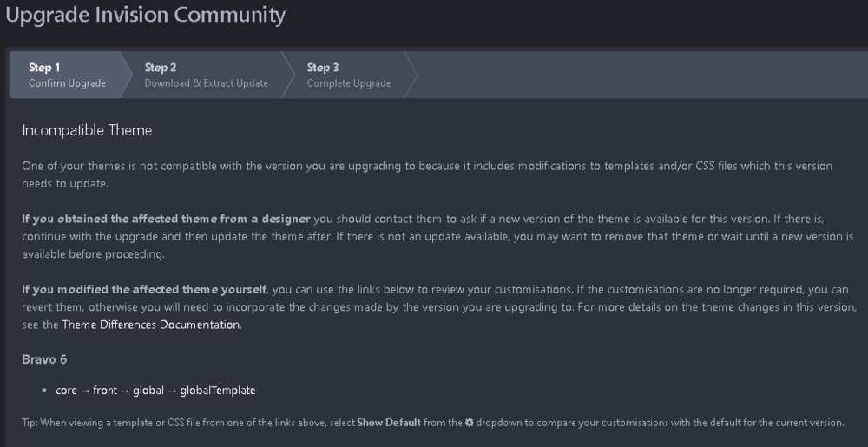This screenshot has width=868, height=447.
Task: Click the Incompatible Theme heading
Action: 87,130
